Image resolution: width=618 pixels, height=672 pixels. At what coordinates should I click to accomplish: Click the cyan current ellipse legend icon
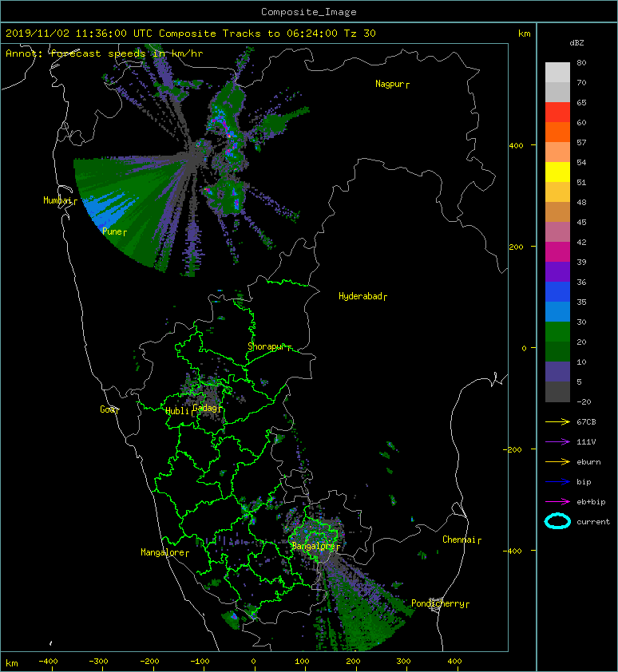click(557, 521)
